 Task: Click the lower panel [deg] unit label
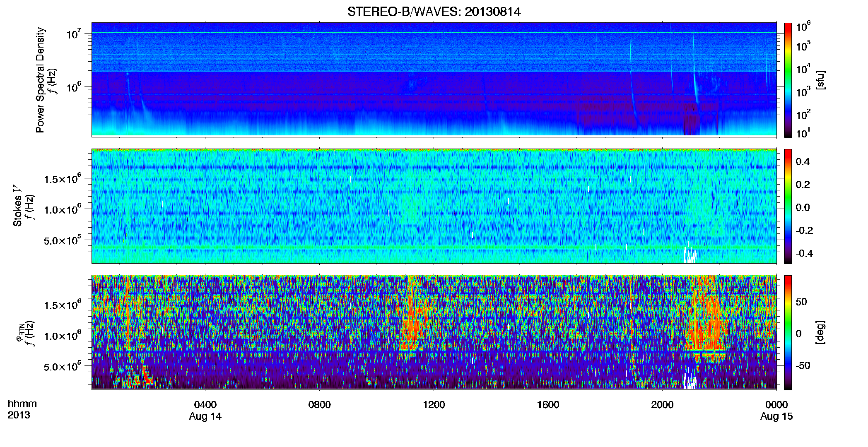coord(820,332)
